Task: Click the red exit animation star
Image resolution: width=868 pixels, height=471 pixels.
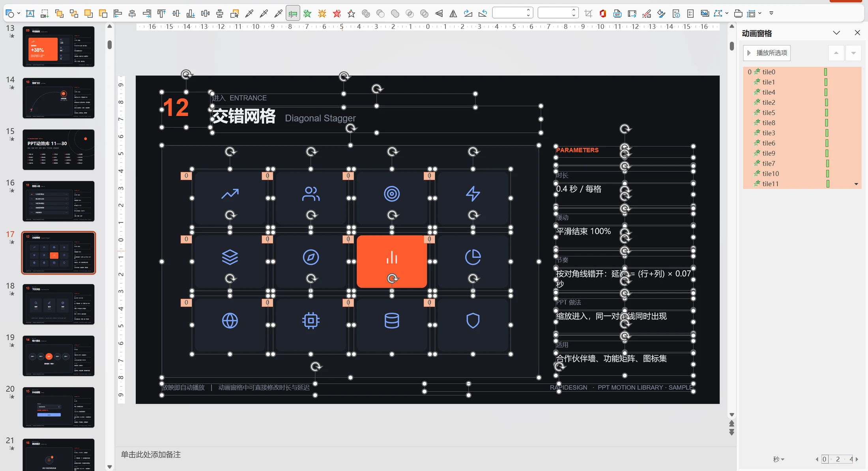Action: [x=337, y=14]
